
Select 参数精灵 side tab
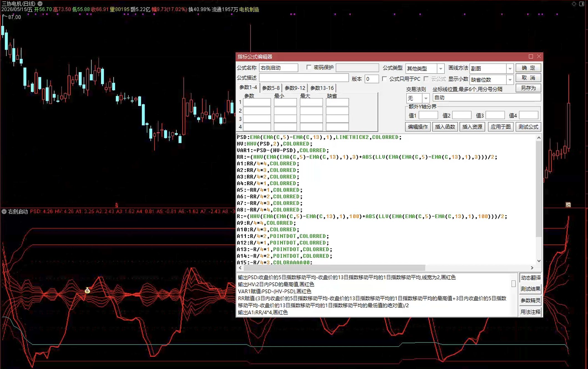point(530,301)
